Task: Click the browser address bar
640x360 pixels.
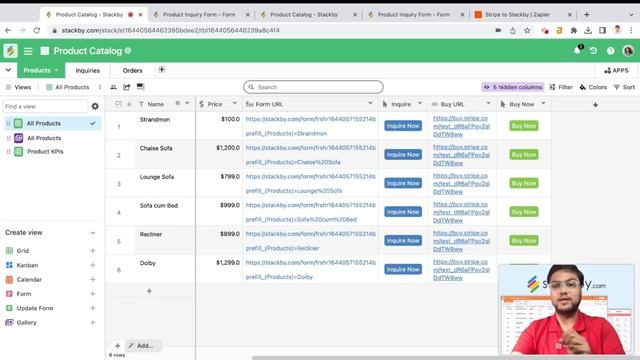Action: click(269, 30)
